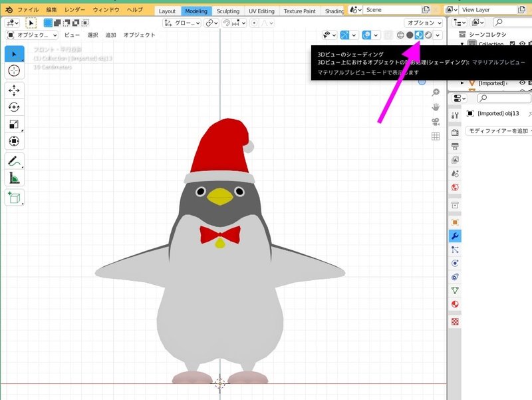Open the transform orientation global dropdown
Image resolution: width=532 pixels, height=400 pixels.
[182, 23]
